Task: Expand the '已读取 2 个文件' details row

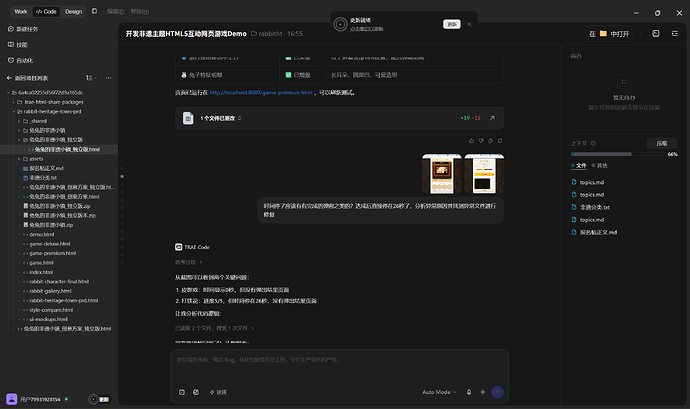Action: click(x=214, y=328)
